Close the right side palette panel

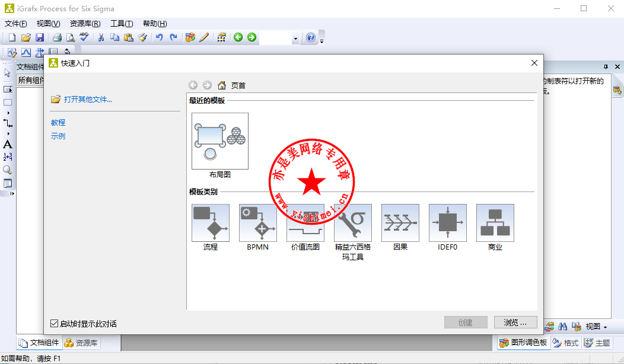click(617, 67)
